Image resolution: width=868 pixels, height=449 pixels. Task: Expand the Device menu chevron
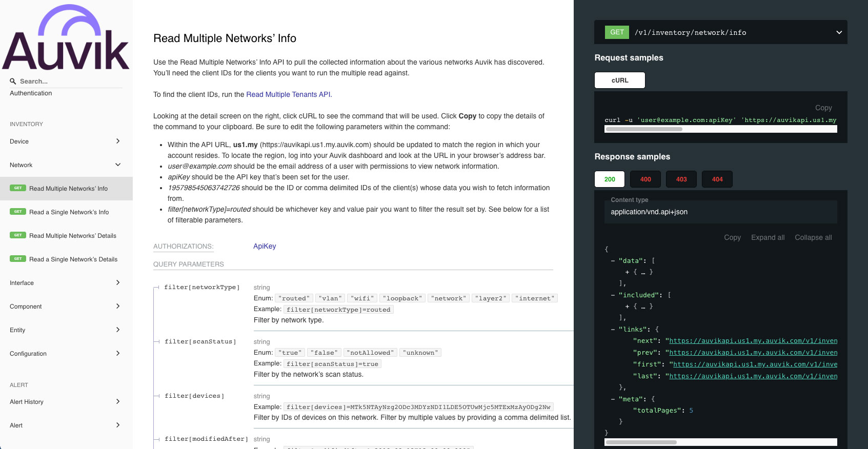pos(118,141)
